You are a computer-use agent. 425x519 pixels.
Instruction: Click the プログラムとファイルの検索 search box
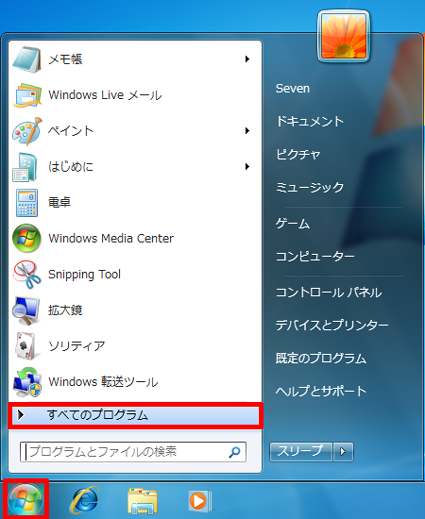(x=133, y=452)
